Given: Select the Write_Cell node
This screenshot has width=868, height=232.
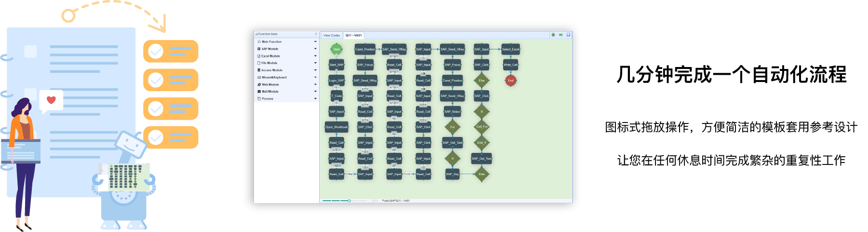Looking at the screenshot, I should click(510, 65).
